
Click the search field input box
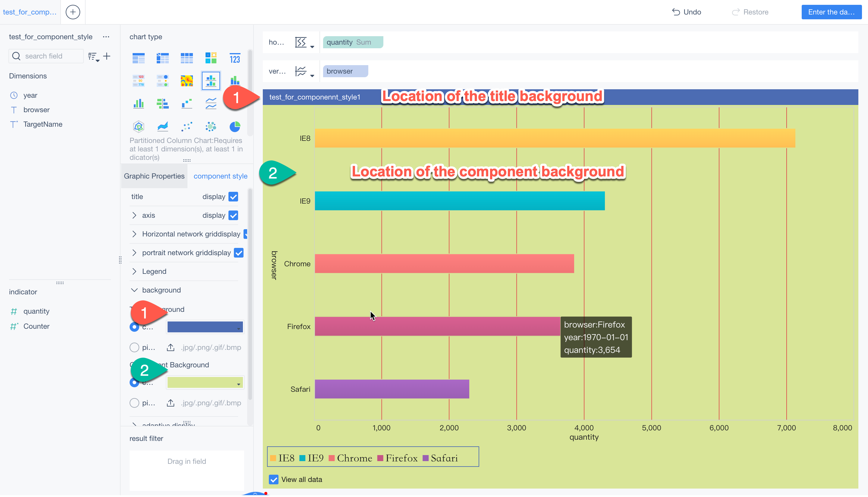(46, 56)
